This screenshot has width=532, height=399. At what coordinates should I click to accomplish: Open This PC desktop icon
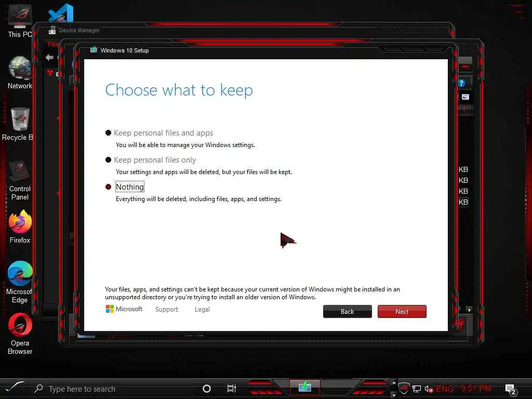click(x=20, y=21)
